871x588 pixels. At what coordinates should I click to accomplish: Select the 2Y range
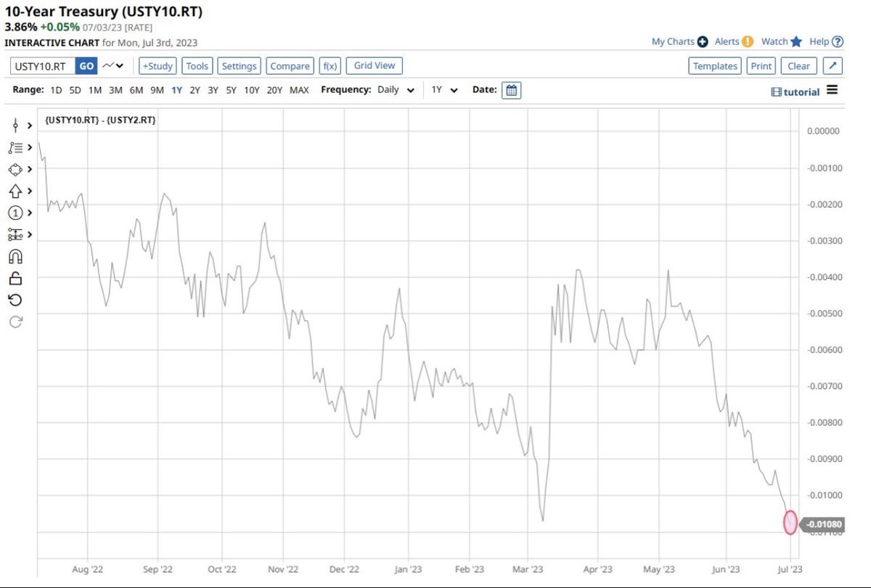point(195,90)
